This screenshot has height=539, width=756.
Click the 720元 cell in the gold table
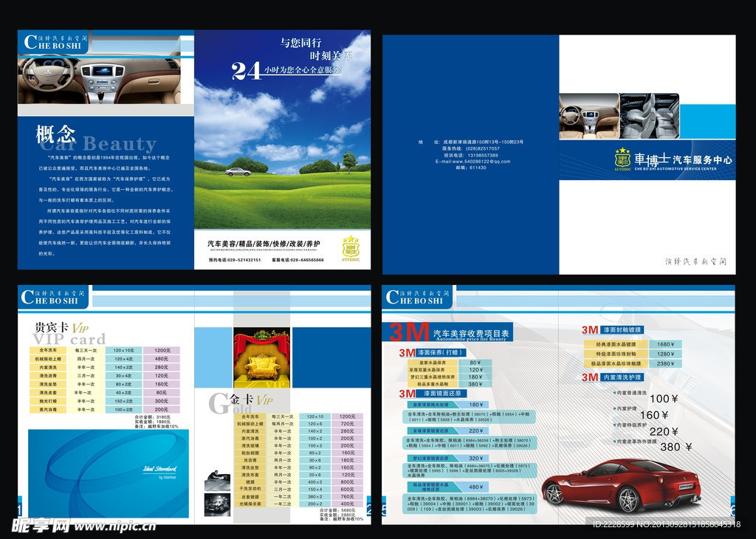click(x=348, y=424)
